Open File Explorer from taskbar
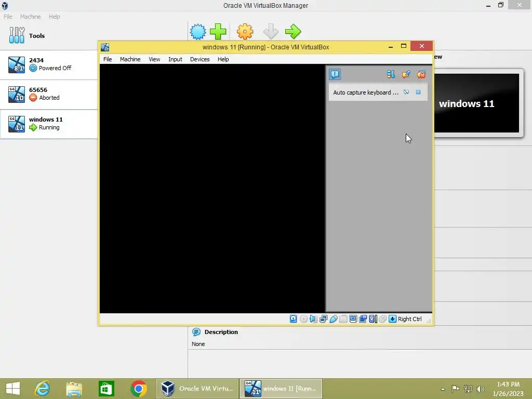Image resolution: width=532 pixels, height=399 pixels. [74, 389]
